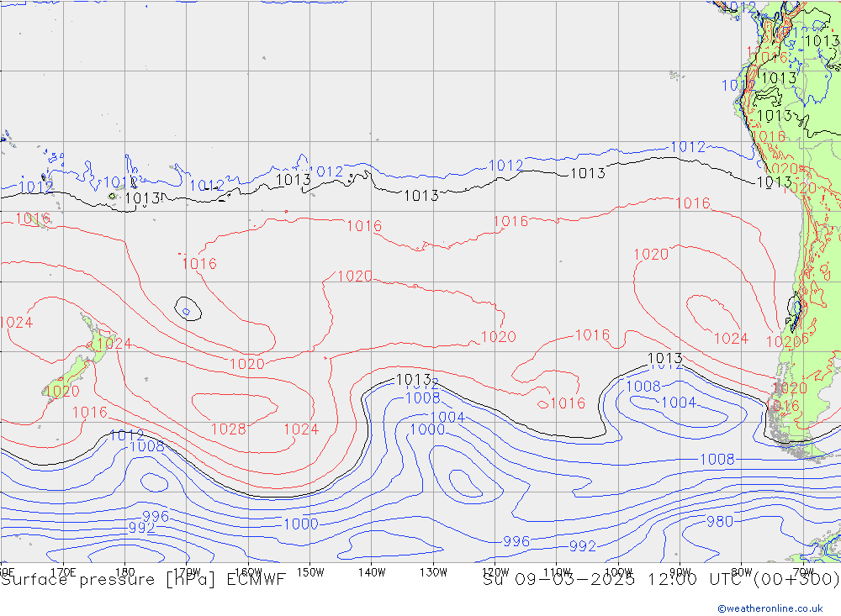Click the 'Surface pressure [hPa] ECMWF' title text
Screen dimensions: 841x616
143,580
